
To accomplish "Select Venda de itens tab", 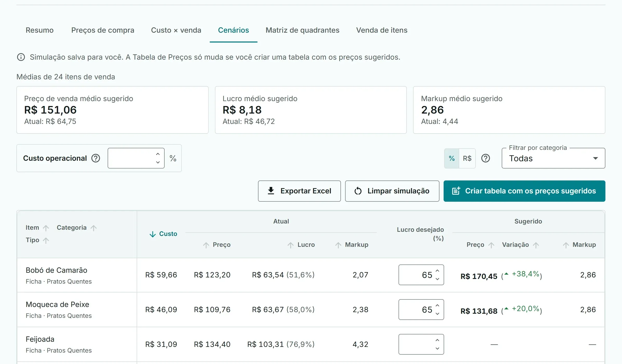I will [382, 30].
